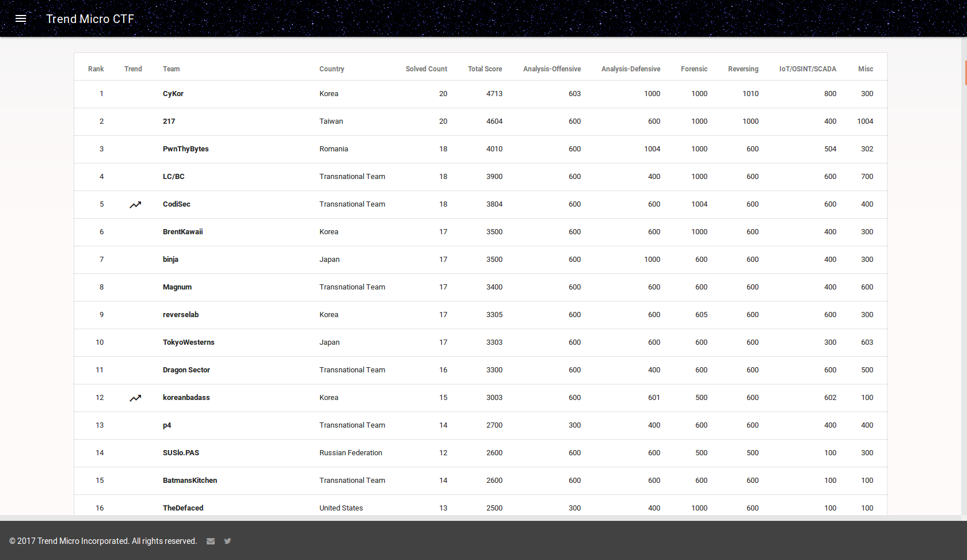Sort by Total Score column header

point(485,69)
